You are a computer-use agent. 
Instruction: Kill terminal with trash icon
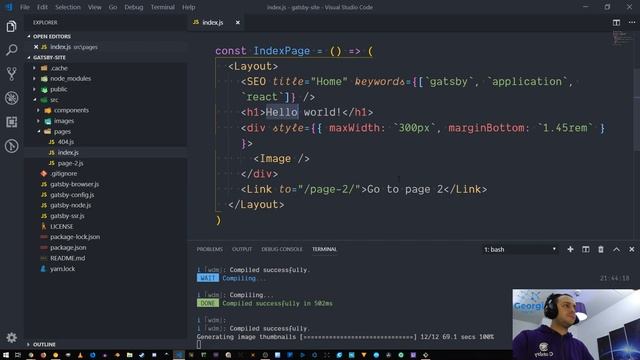coord(601,249)
